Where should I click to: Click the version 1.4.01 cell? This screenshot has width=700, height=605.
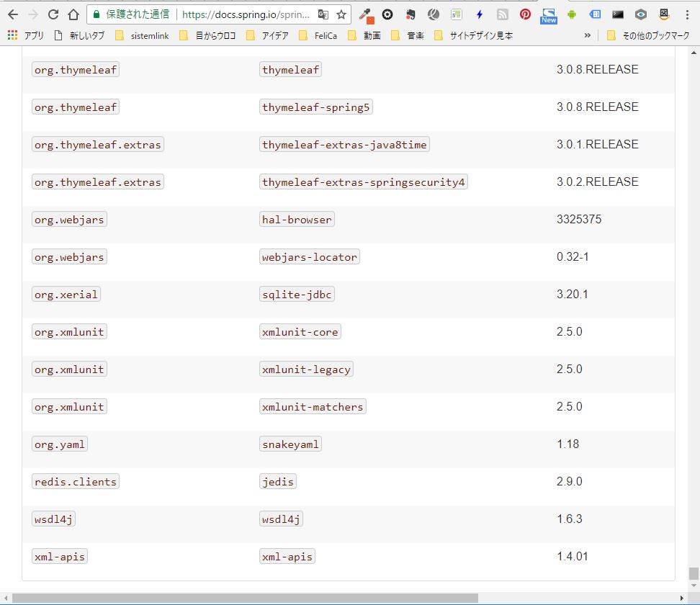click(x=572, y=557)
